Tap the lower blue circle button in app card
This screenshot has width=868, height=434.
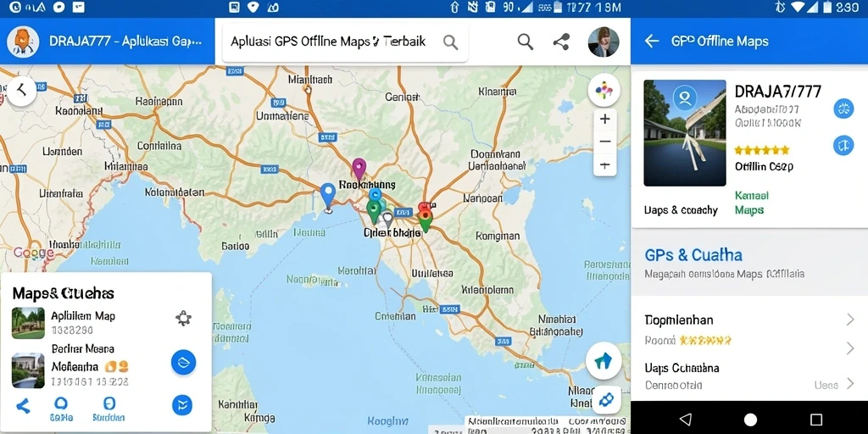coord(843,145)
